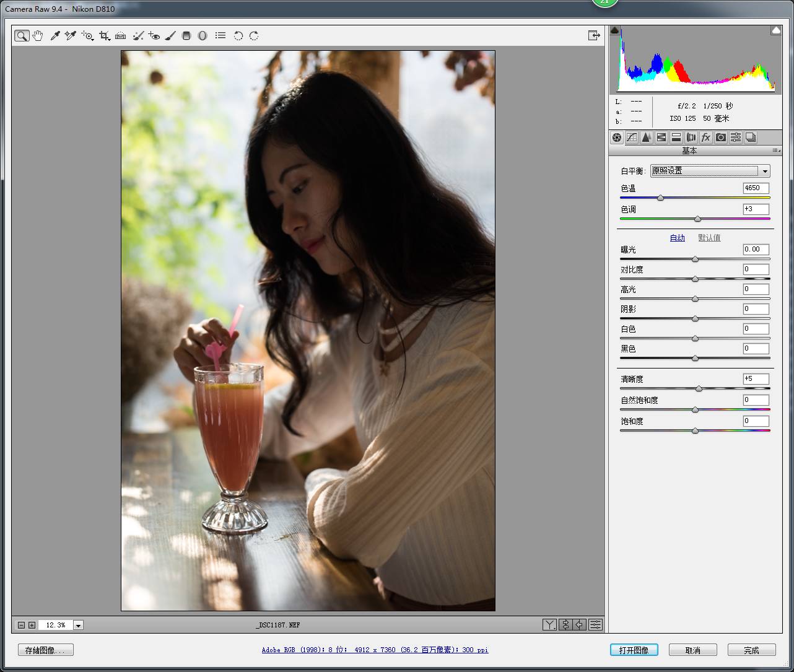Cycle the before/after preview views

[x=549, y=625]
